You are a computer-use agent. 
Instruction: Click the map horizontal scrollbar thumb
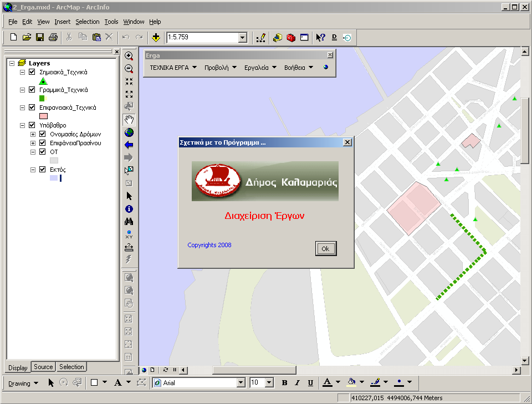click(254, 370)
